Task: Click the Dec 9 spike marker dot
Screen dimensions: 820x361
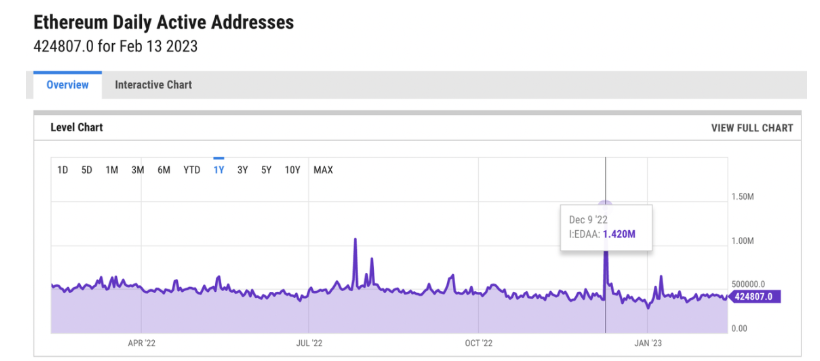Action: (x=606, y=204)
